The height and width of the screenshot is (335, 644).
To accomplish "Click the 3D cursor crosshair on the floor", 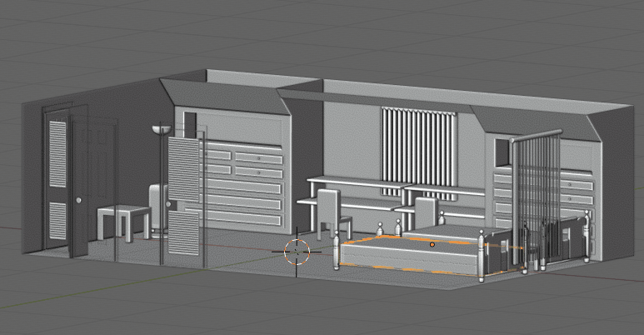I will coord(297,250).
